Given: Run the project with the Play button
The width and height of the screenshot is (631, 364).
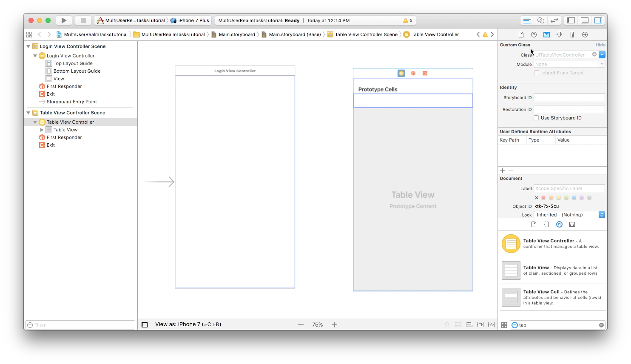Looking at the screenshot, I should coord(64,20).
